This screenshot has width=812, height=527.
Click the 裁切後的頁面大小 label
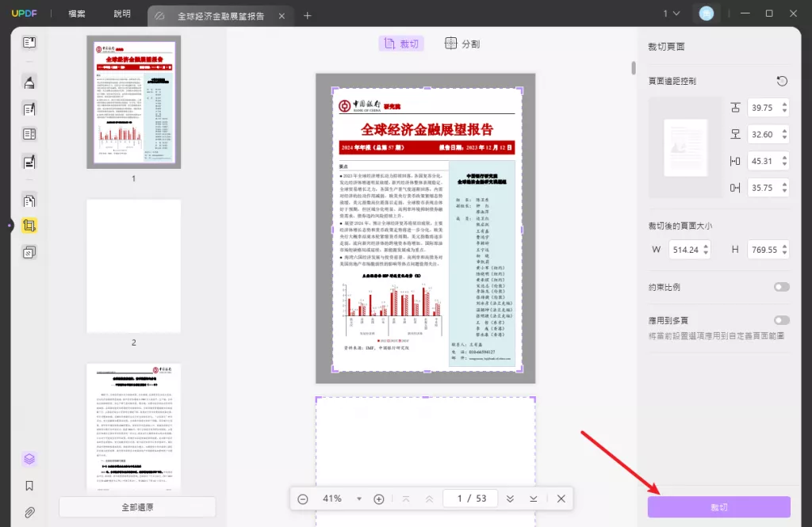680,226
